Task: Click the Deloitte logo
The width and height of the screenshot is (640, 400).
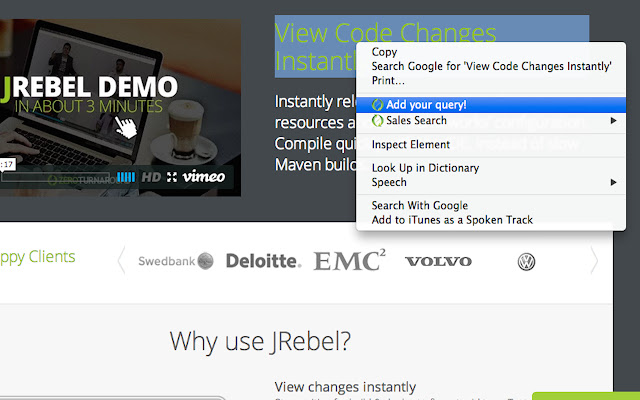Action: 263,262
